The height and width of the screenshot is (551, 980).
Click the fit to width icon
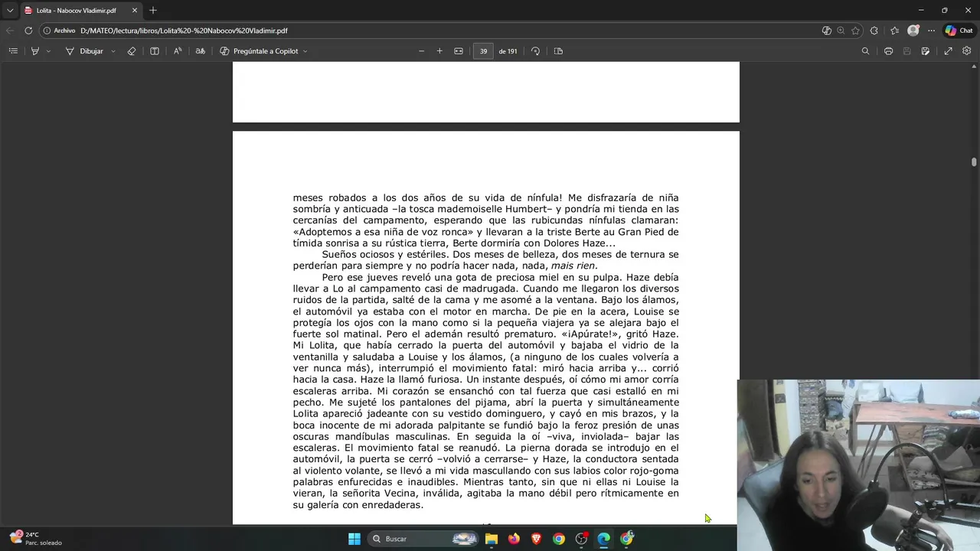(459, 51)
